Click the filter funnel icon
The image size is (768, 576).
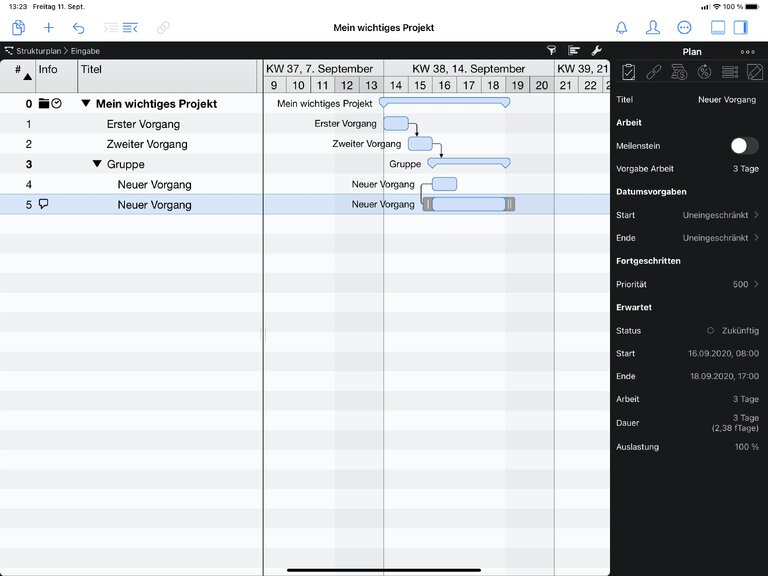pyautogui.click(x=551, y=50)
